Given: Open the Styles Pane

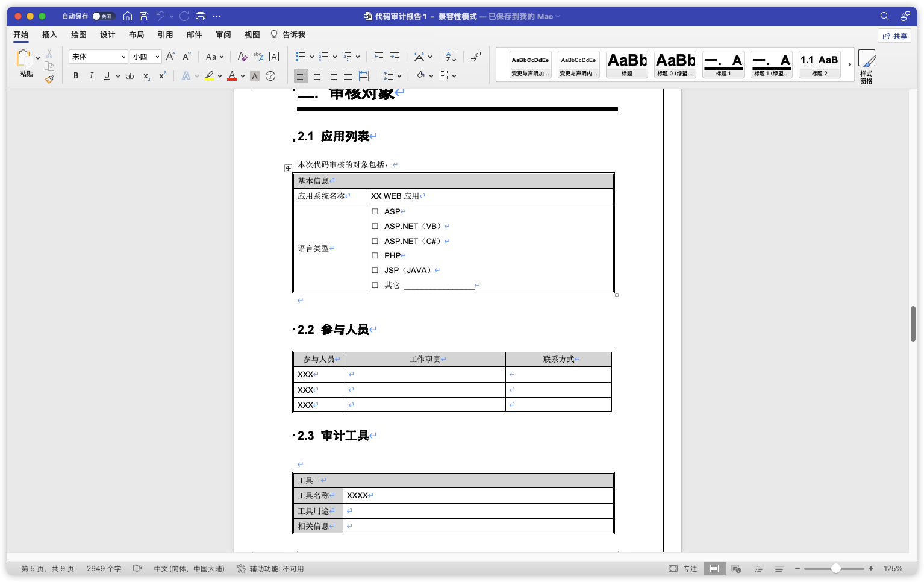Looking at the screenshot, I should tap(866, 66).
